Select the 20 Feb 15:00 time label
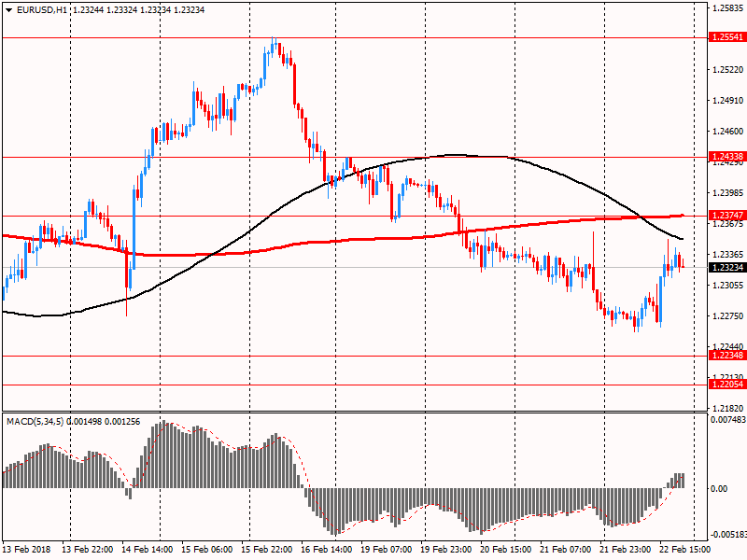747x560 pixels. pos(506,549)
